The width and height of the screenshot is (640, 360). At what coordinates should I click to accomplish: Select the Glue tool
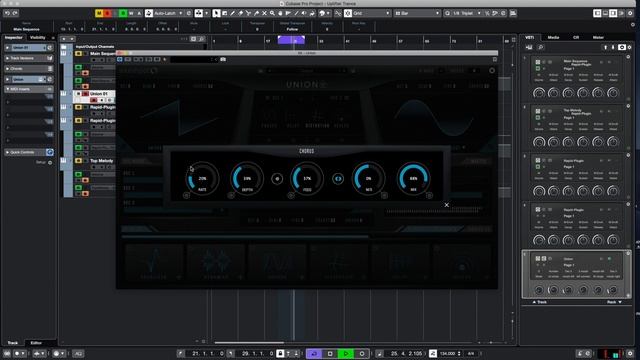pyautogui.click(x=256, y=13)
